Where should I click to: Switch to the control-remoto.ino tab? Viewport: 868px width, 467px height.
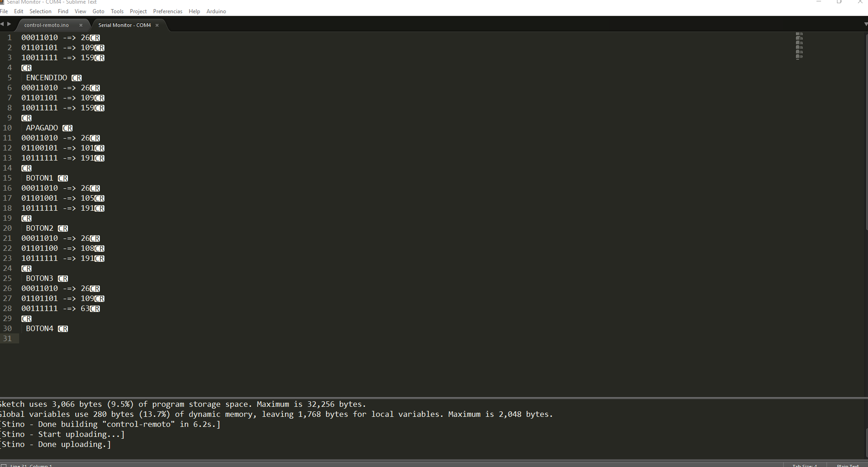[x=46, y=25]
